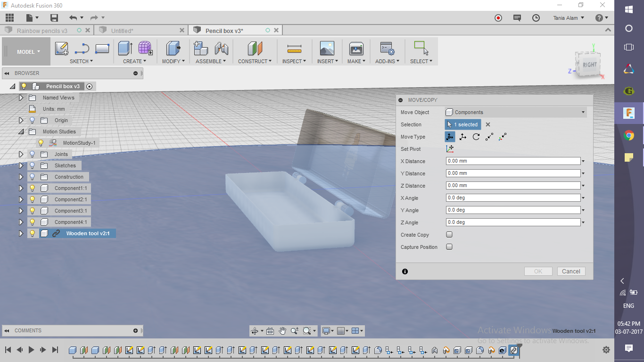Click the Cancel button in Move/Copy
Viewport: 644px width, 362px height.
571,271
